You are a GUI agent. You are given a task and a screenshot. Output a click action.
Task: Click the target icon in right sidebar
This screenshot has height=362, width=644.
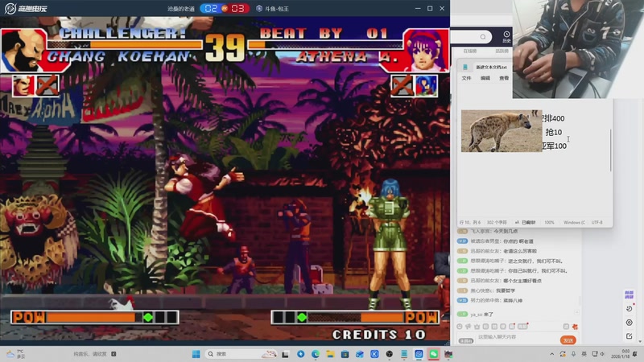click(630, 323)
